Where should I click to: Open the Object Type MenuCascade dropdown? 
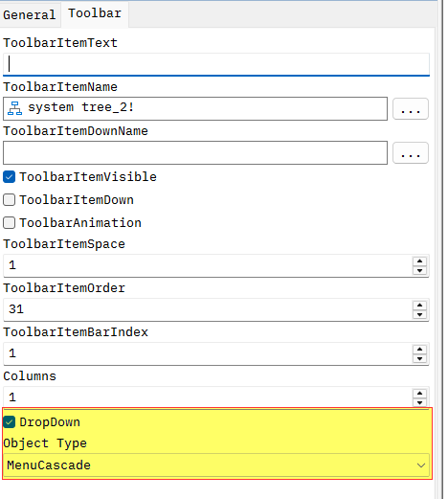pos(216,465)
